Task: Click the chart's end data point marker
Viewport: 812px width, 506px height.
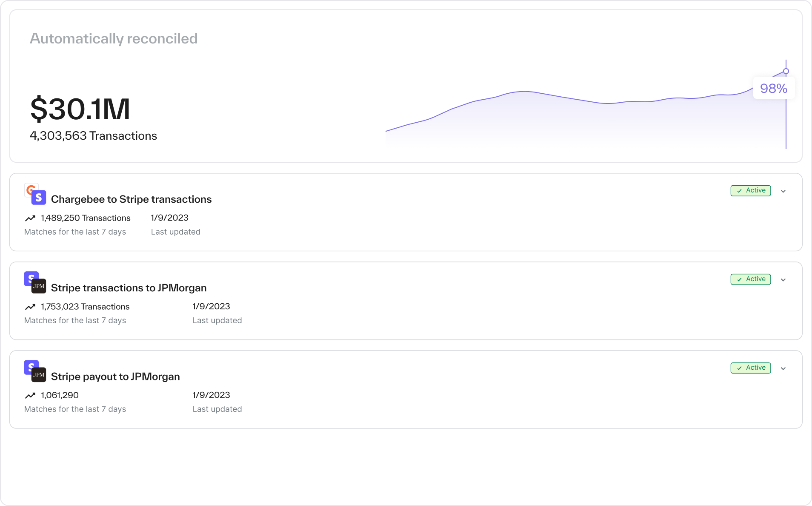Action: point(786,71)
